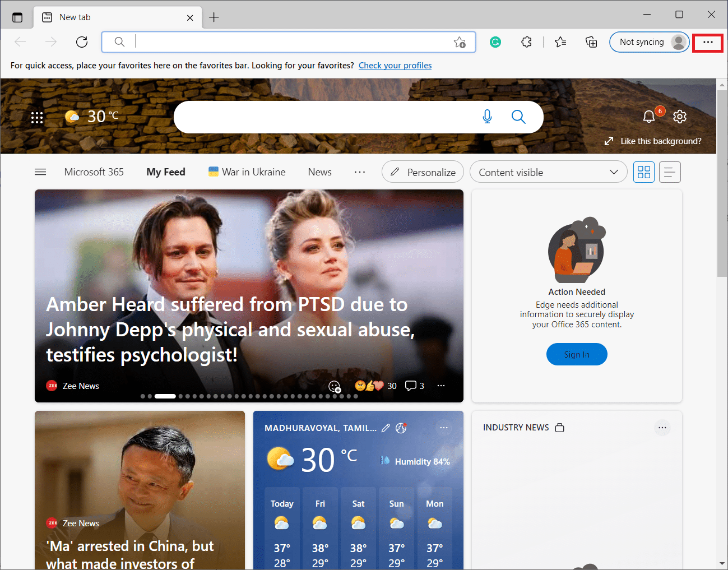Open a new tab with plus button
The width and height of the screenshot is (728, 570).
click(x=214, y=17)
